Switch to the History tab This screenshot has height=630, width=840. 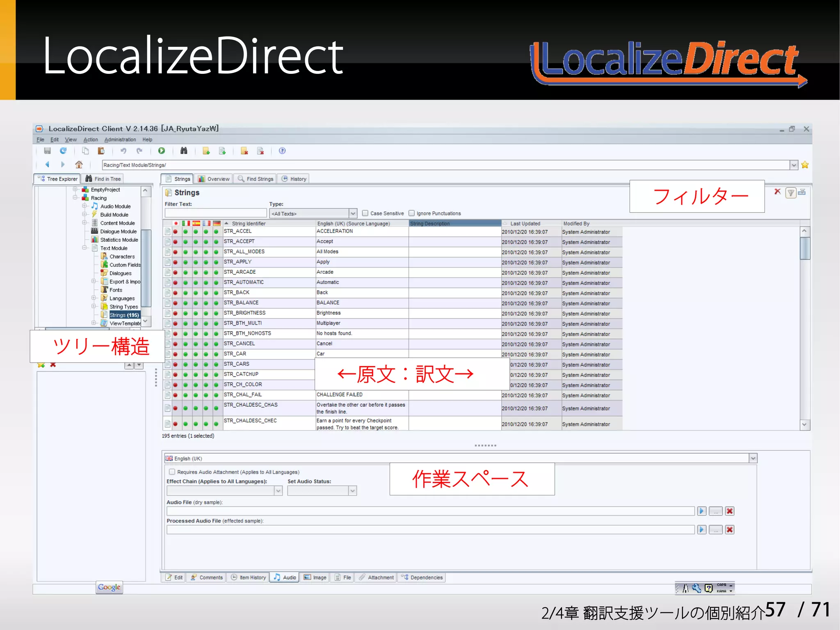pyautogui.click(x=294, y=179)
